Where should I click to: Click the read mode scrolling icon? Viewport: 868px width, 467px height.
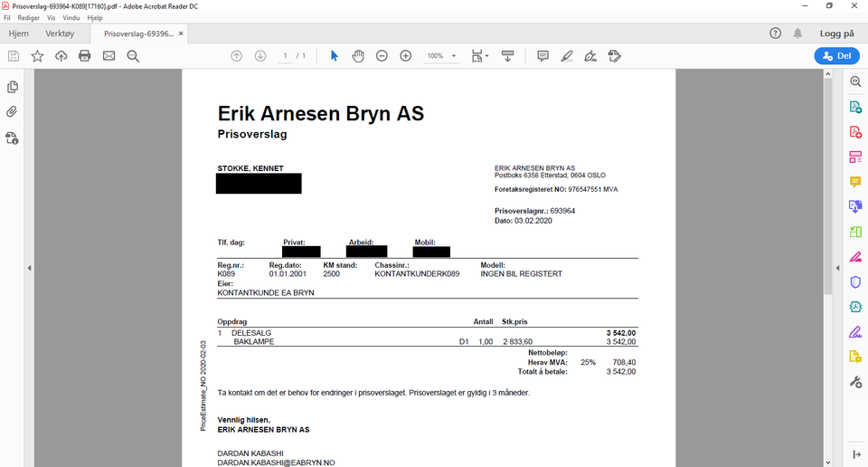click(x=507, y=56)
